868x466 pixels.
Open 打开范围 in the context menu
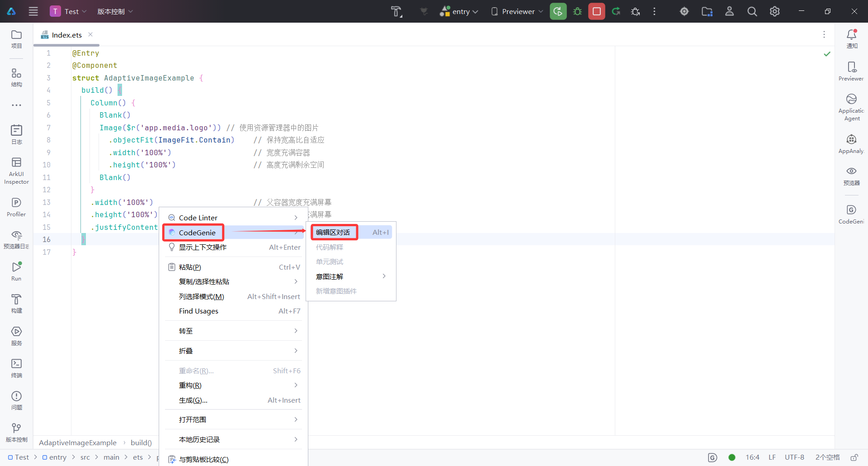coord(233,419)
